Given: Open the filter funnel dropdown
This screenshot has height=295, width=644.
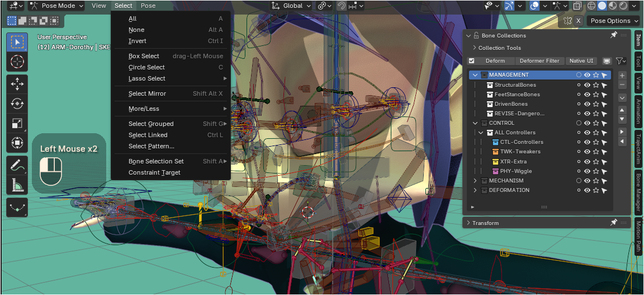Looking at the screenshot, I should (x=621, y=61).
